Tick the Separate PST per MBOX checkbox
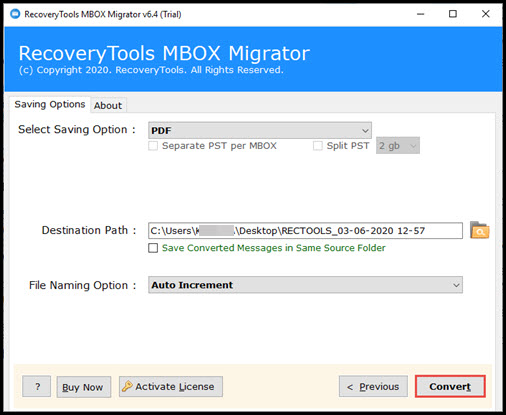The height and width of the screenshot is (415, 506). [153, 146]
